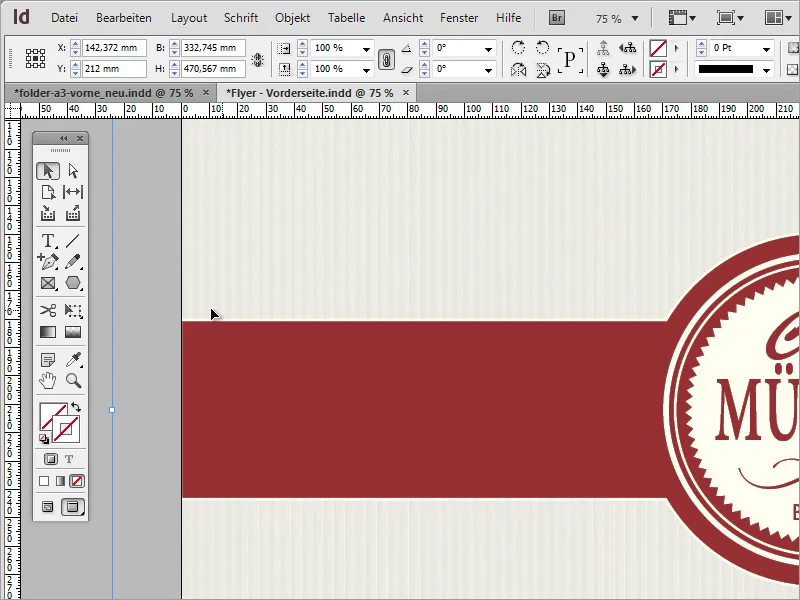Switch to Preview view mode
This screenshot has width=800, height=600.
[73, 507]
